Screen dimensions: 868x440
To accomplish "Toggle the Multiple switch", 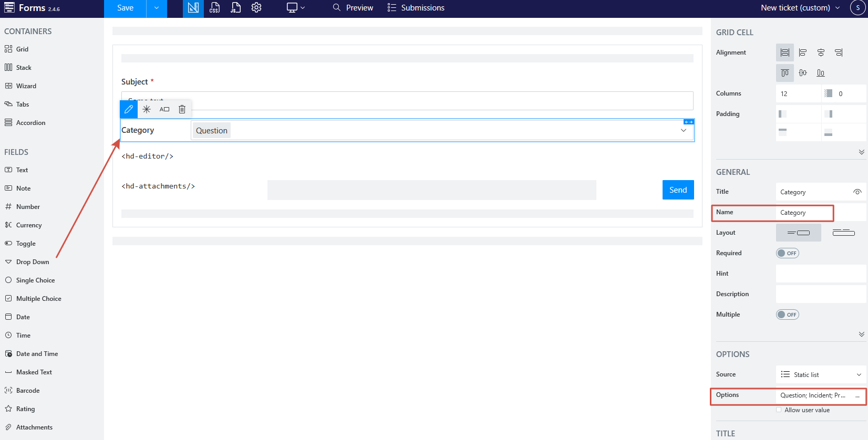I will [787, 315].
